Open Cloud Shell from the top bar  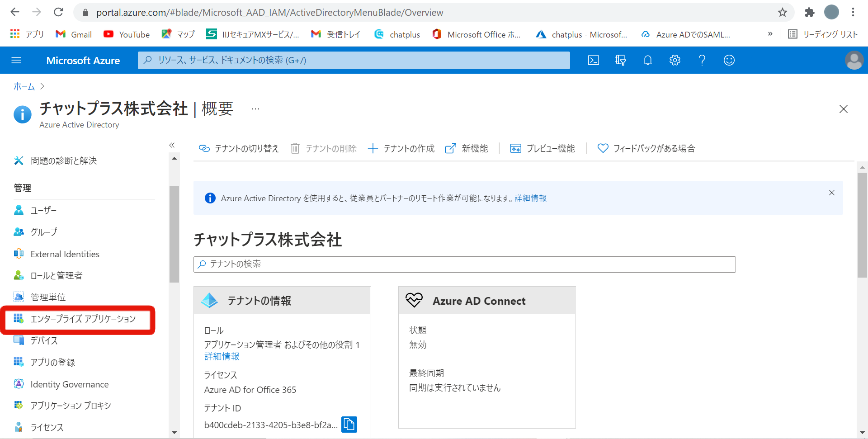click(x=593, y=60)
